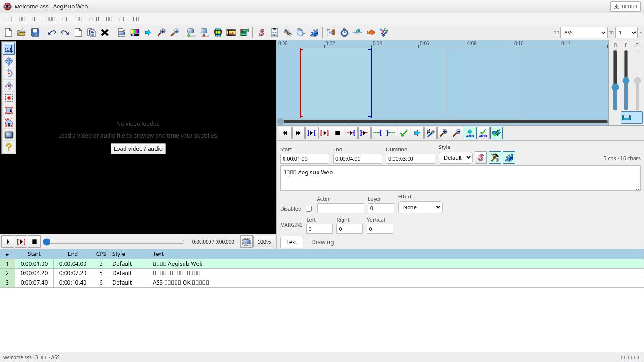
Task: Stop audio playback in audio toolbar
Action: click(337, 133)
